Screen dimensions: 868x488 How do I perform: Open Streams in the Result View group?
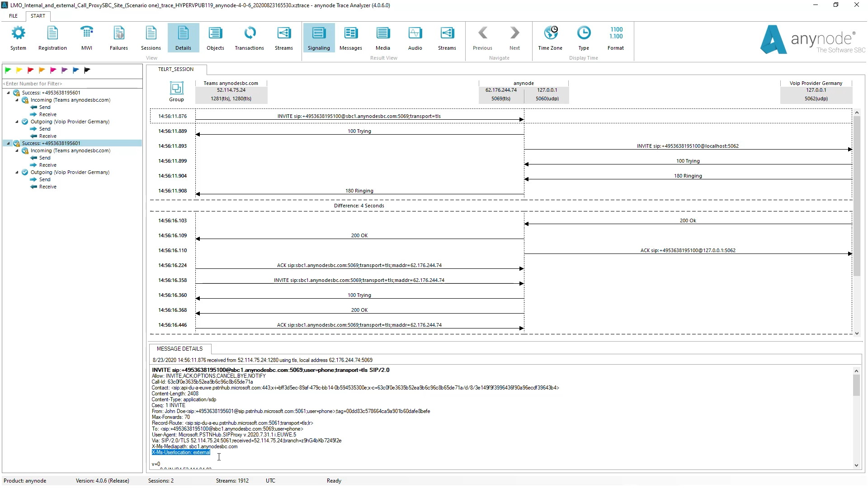click(447, 38)
